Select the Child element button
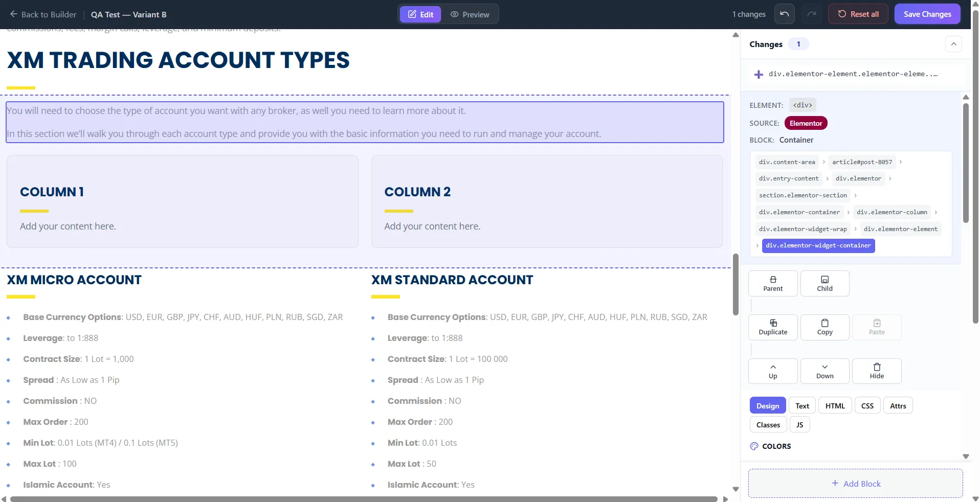 pyautogui.click(x=825, y=284)
